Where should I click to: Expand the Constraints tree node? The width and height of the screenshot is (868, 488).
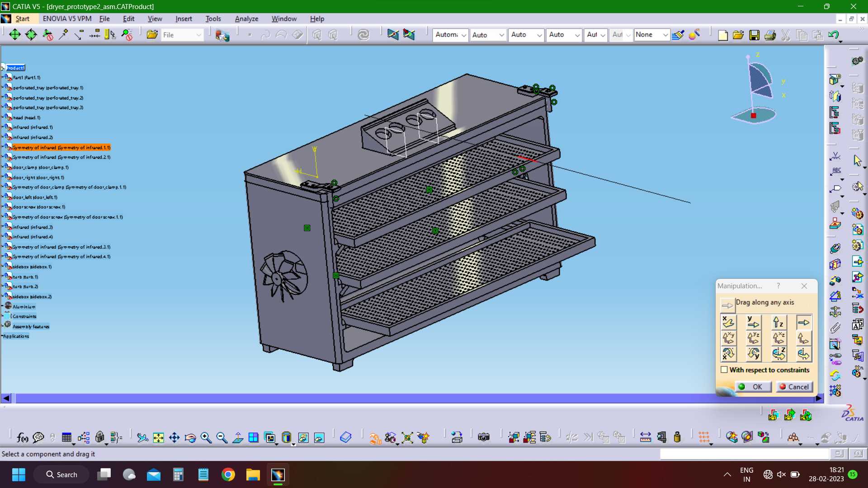coord(3,316)
